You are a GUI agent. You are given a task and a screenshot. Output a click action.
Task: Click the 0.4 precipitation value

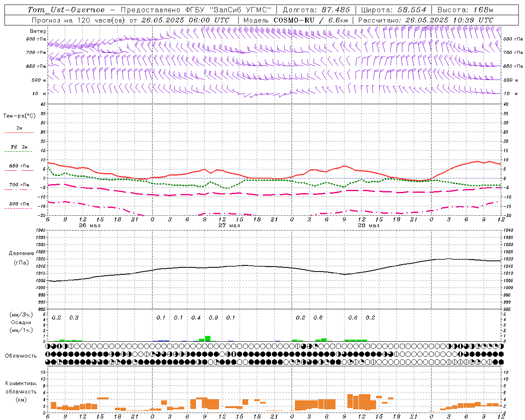[196, 318]
